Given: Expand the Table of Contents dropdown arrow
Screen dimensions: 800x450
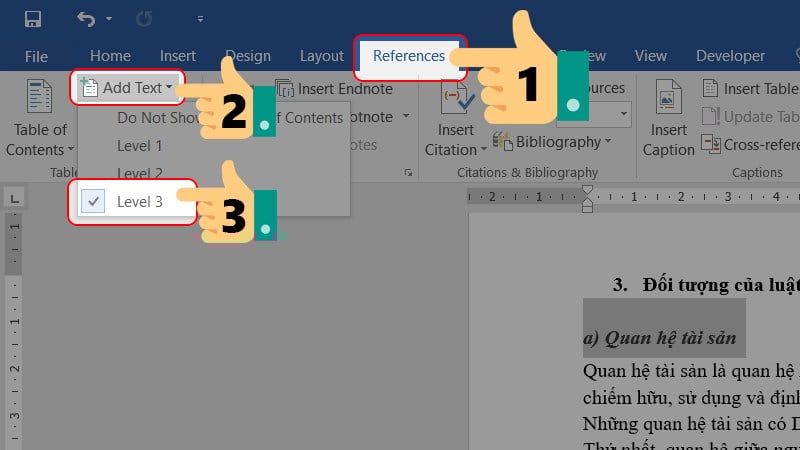Looking at the screenshot, I should (71, 149).
